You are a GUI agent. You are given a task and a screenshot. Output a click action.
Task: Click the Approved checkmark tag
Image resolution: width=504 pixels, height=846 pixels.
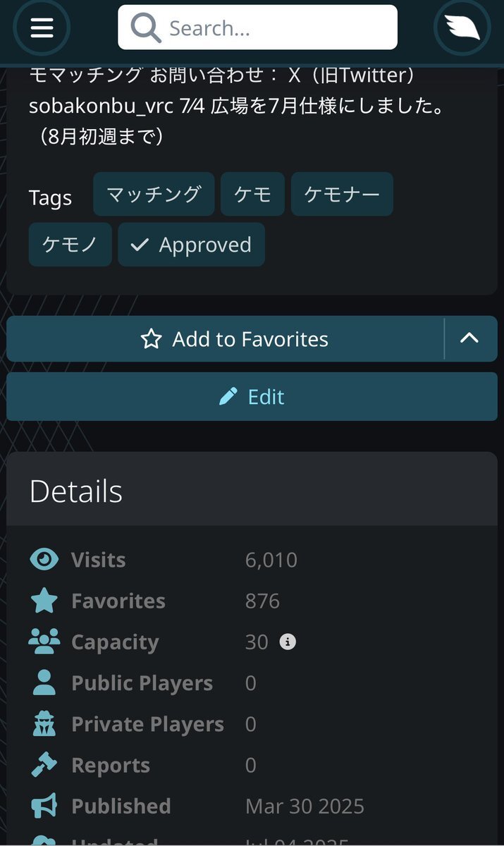[191, 245]
